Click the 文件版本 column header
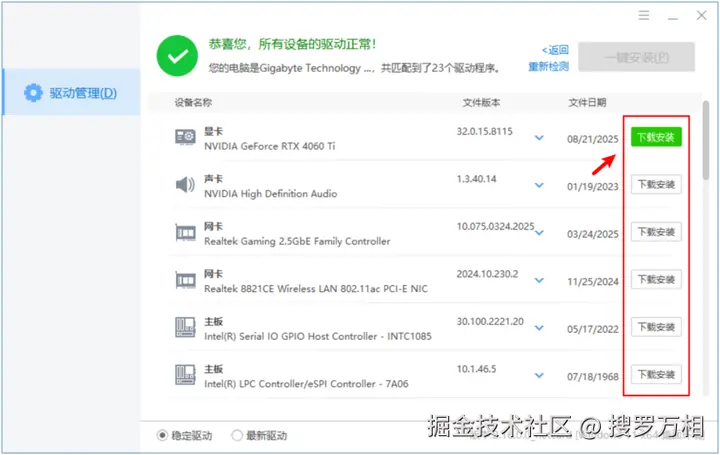Screen dimensions: 720x455 click(x=481, y=102)
